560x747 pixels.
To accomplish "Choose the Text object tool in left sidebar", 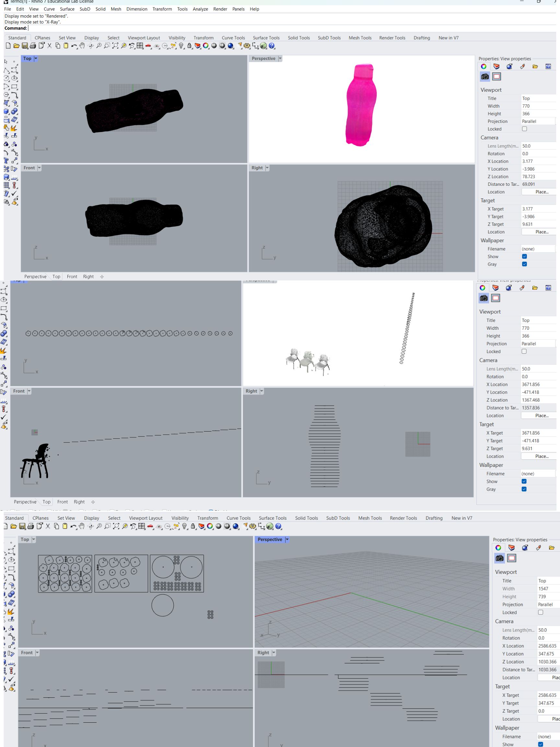I will coord(6,161).
